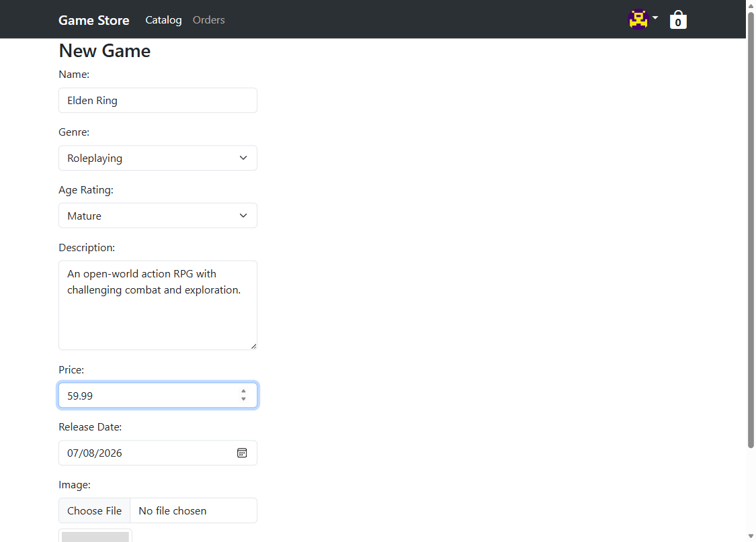
Task: Focus the Name input field
Action: click(x=158, y=100)
